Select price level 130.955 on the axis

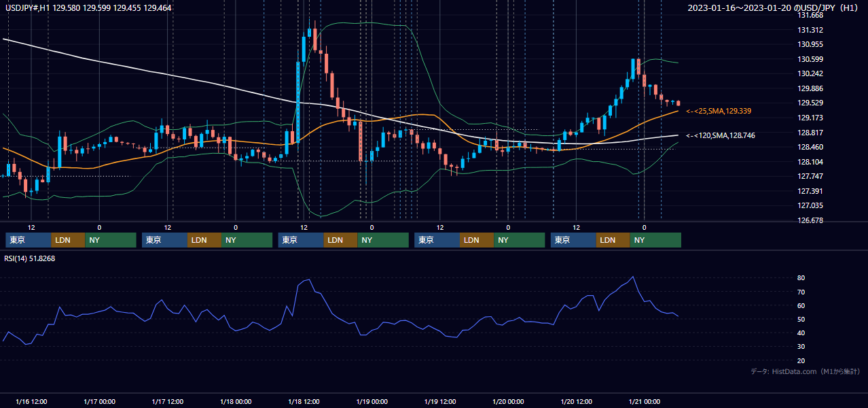pyautogui.click(x=810, y=44)
